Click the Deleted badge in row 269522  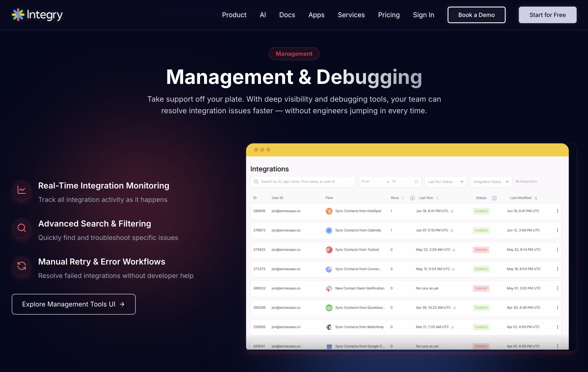481,288
